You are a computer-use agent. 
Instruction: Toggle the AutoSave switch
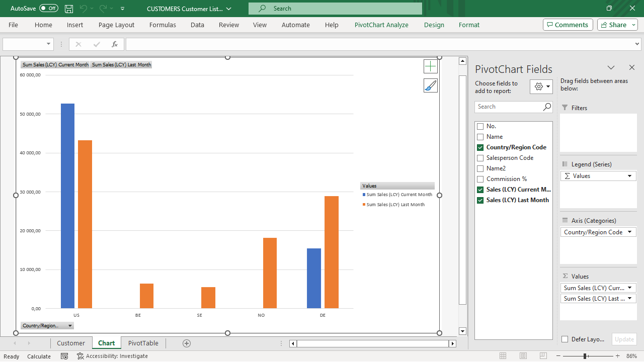pyautogui.click(x=49, y=9)
